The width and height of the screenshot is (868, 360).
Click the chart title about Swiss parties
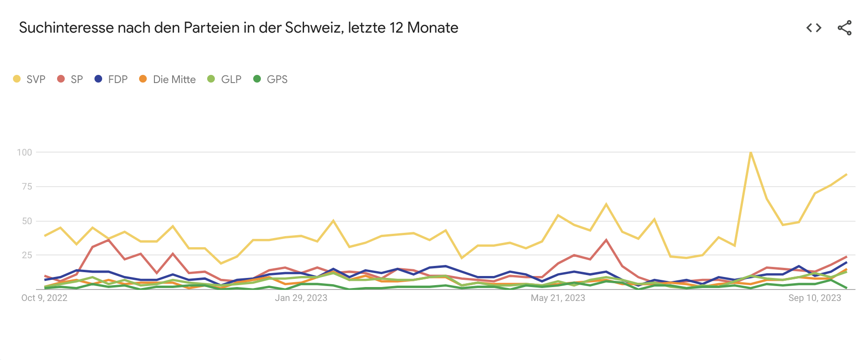tap(238, 28)
